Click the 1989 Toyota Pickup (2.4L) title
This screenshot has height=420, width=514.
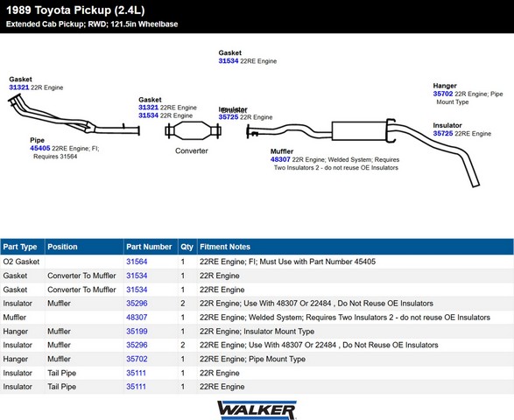pyautogui.click(x=75, y=10)
